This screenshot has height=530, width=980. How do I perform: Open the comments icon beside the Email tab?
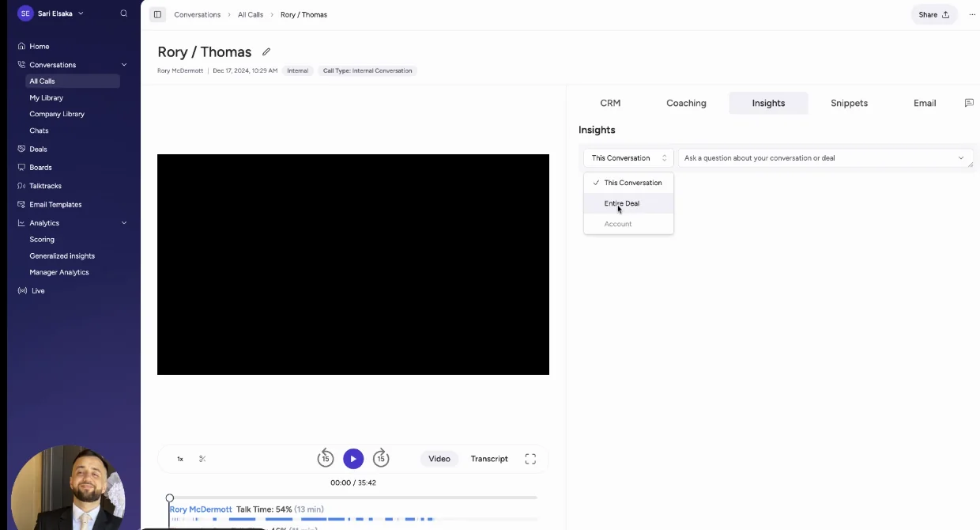point(969,103)
